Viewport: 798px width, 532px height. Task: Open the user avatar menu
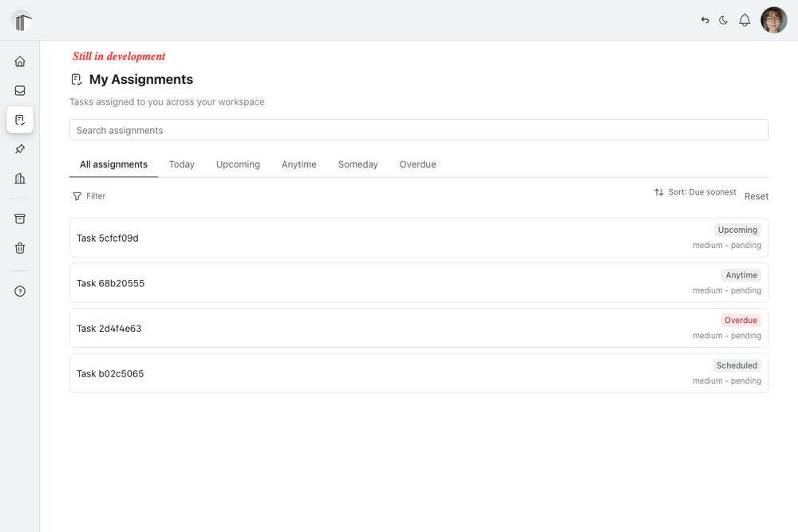tap(773, 20)
